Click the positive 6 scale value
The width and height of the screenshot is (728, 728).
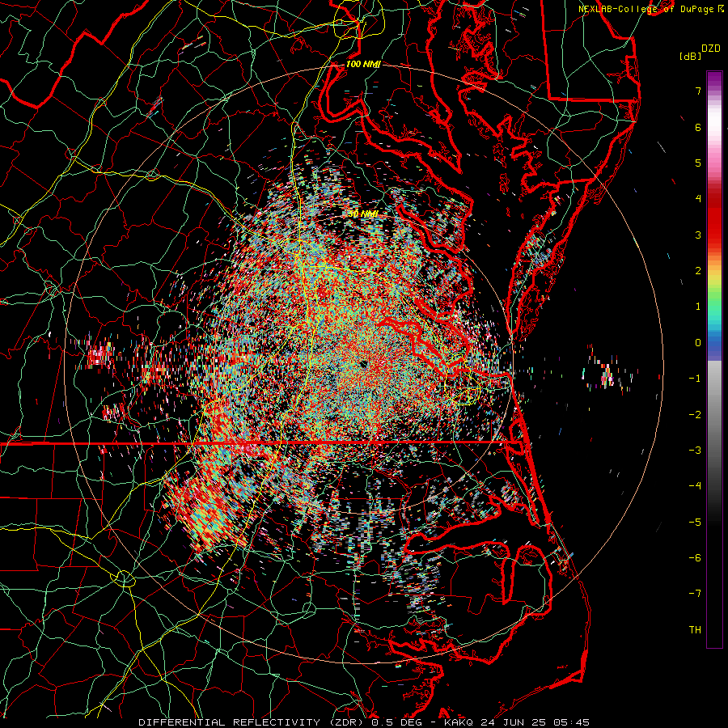click(x=698, y=127)
